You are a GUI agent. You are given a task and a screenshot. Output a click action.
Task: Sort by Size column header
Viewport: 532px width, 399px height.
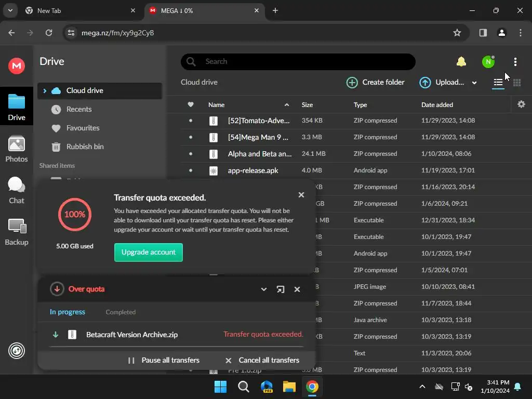coord(307,105)
